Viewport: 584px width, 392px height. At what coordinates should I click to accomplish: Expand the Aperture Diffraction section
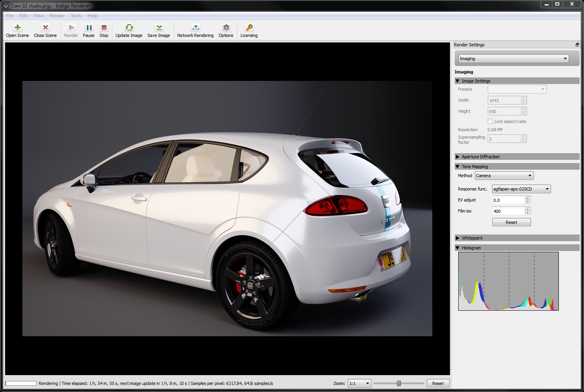point(457,157)
